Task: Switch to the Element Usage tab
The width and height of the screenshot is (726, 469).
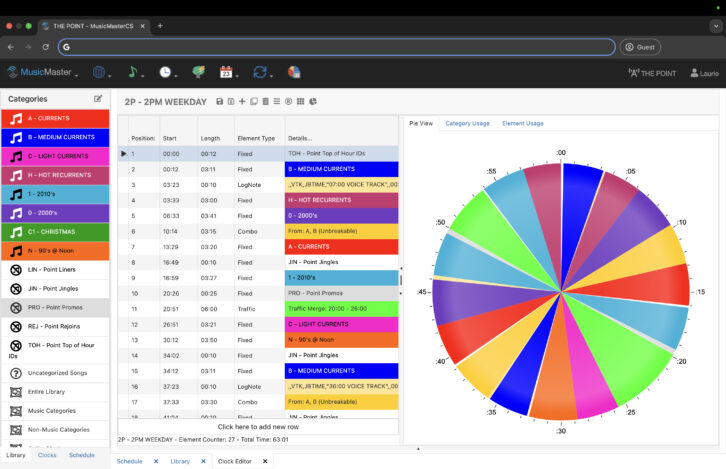Action: [523, 124]
